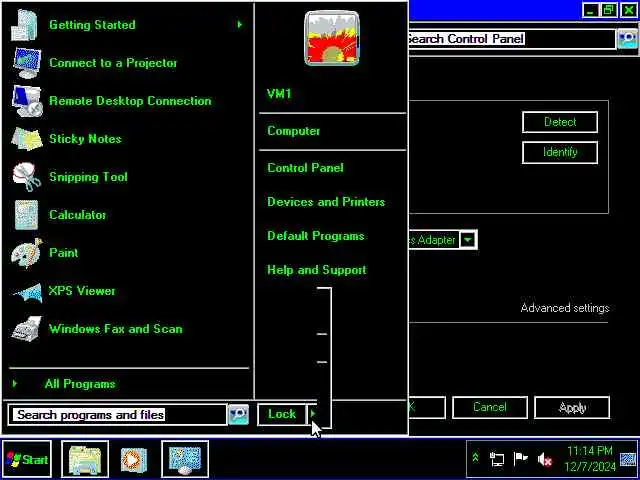640x480 pixels.
Task: Launch Sticky Notes program
Action: (x=85, y=139)
